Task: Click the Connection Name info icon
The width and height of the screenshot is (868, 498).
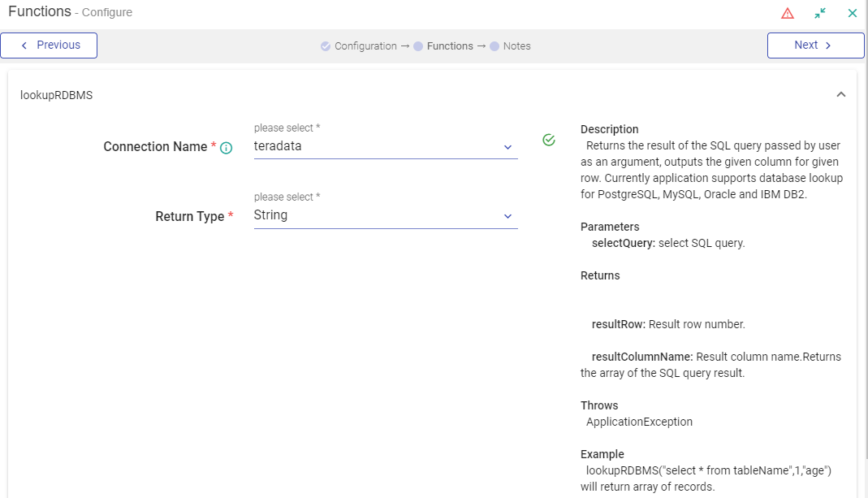Action: [226, 148]
